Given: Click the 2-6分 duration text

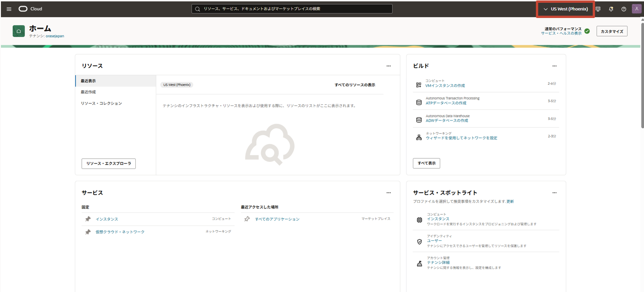Looking at the screenshot, I should (x=552, y=83).
